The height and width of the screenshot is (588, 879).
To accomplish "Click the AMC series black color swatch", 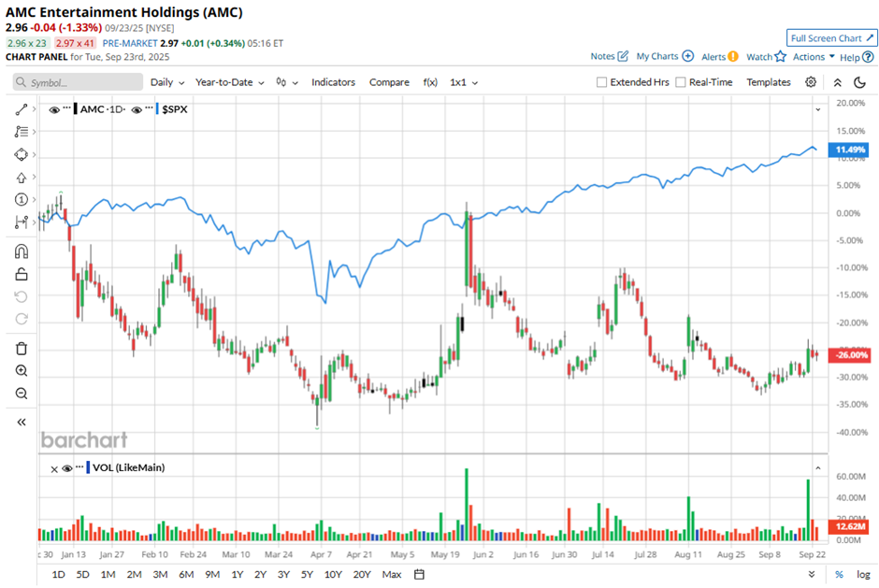I will tap(76, 109).
